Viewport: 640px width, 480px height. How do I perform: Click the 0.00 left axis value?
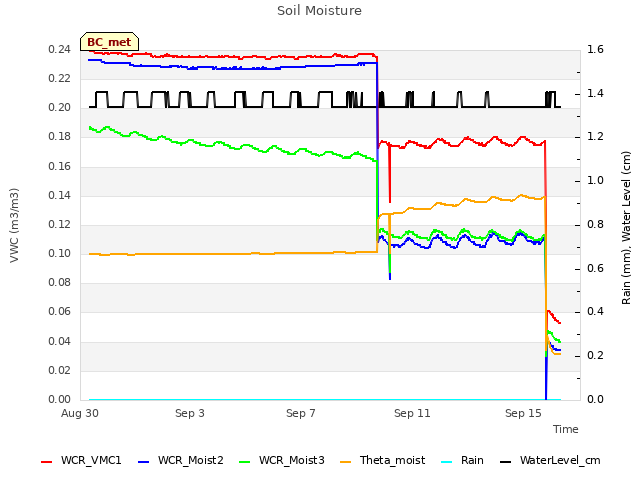60,399
